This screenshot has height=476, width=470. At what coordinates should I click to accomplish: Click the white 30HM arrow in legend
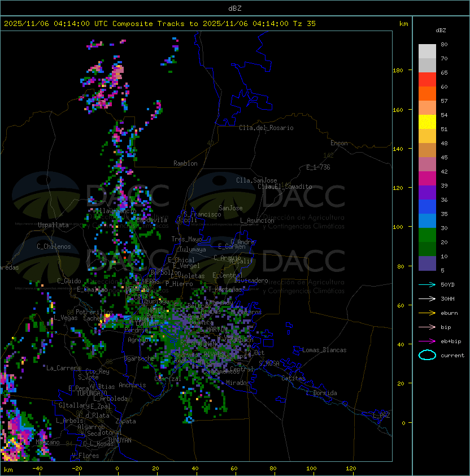click(x=427, y=299)
